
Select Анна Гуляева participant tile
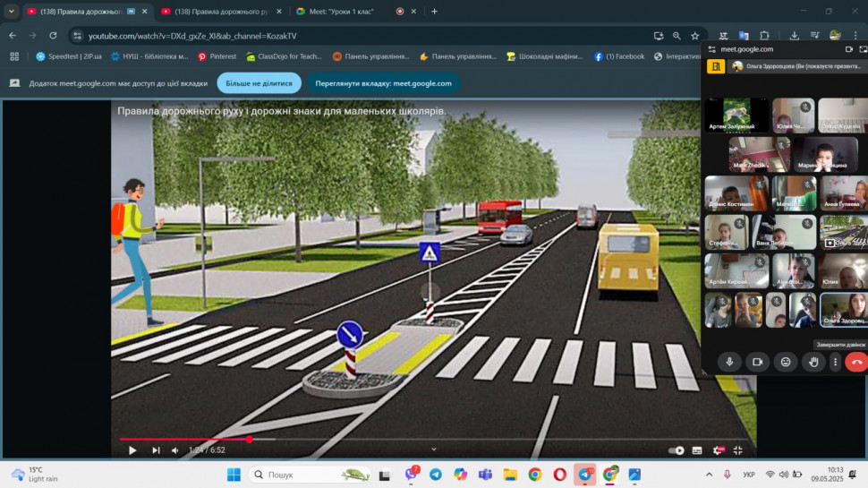pos(844,193)
